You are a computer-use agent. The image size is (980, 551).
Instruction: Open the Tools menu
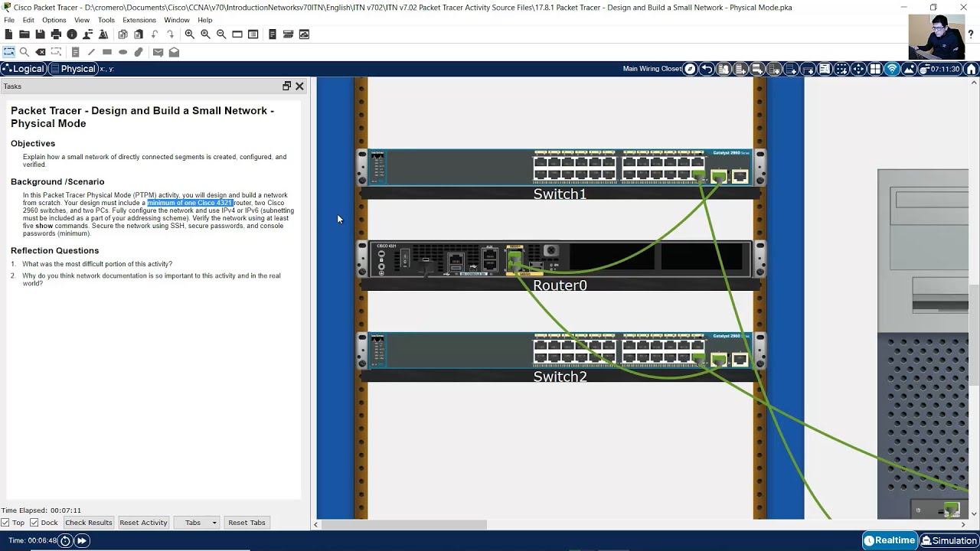[106, 20]
